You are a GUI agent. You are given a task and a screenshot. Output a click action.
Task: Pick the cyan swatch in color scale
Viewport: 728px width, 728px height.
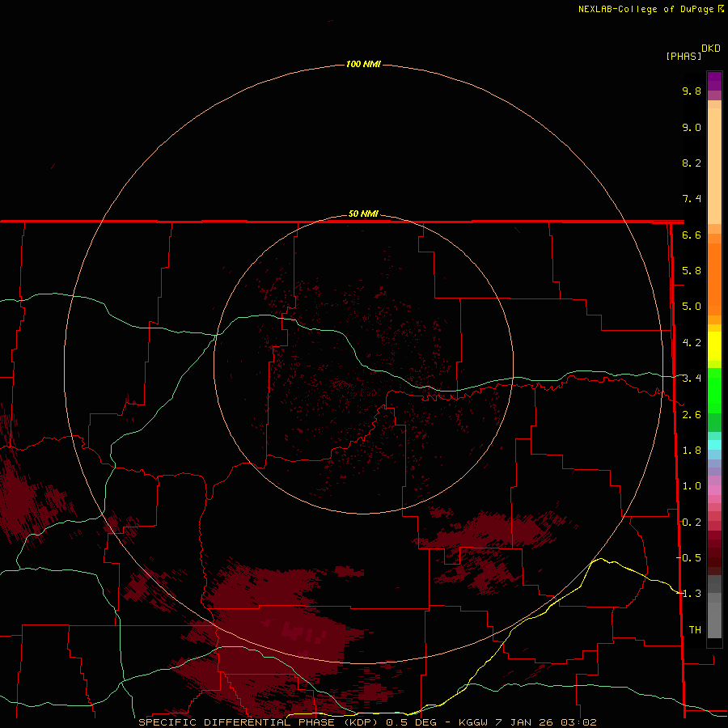point(714,445)
